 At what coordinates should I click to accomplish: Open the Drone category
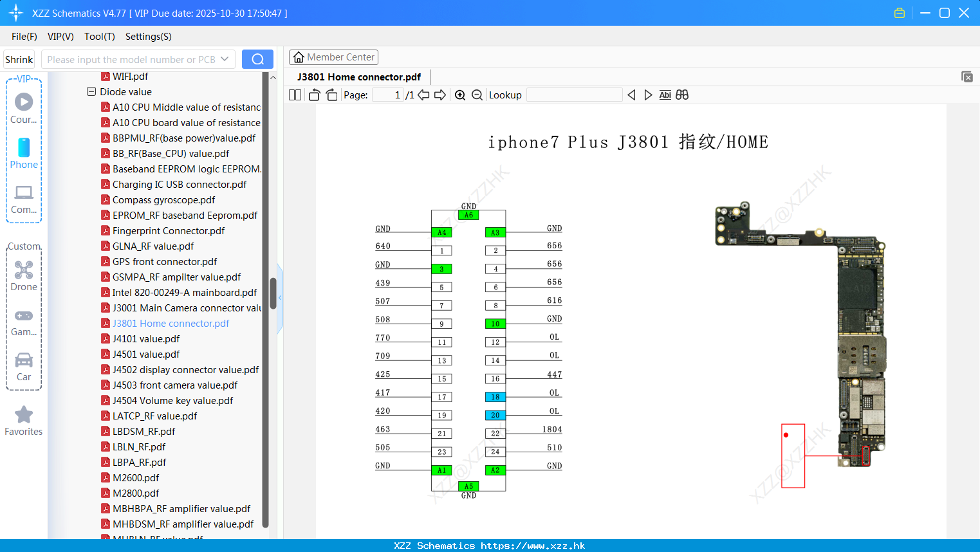click(24, 276)
